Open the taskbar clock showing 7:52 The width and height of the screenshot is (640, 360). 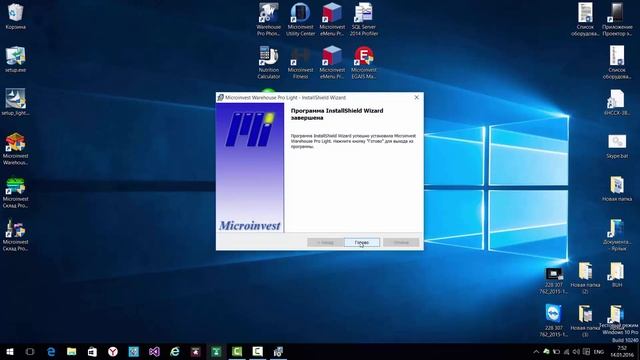(622, 352)
